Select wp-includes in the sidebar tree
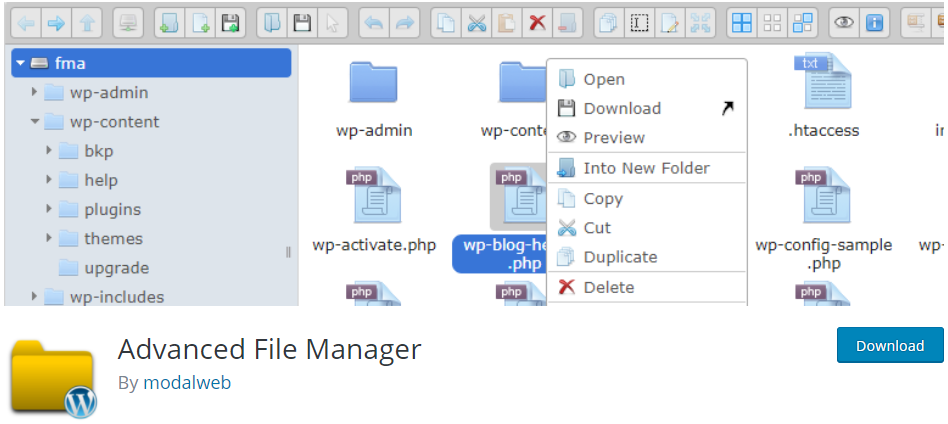Image resolution: width=948 pixels, height=424 pixels. pos(117,297)
